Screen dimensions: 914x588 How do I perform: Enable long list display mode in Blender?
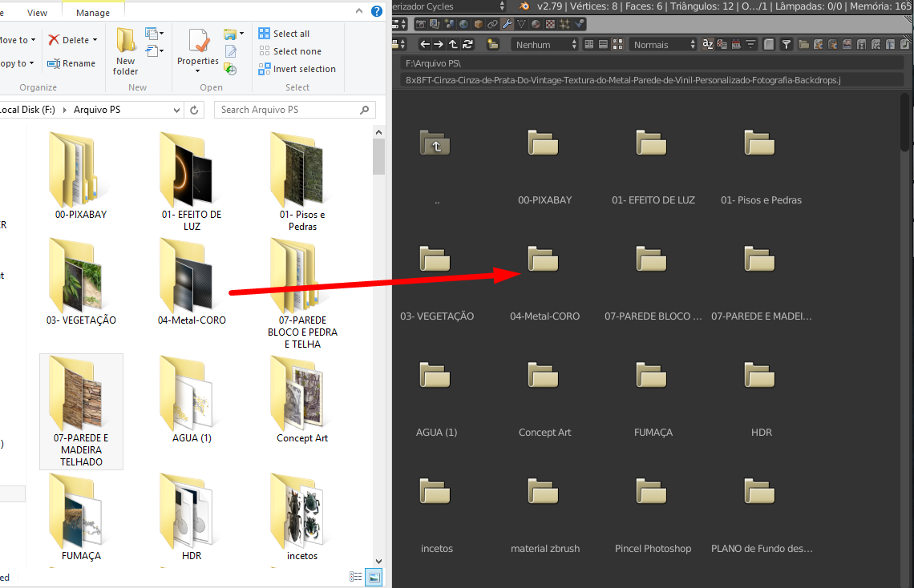[x=603, y=44]
